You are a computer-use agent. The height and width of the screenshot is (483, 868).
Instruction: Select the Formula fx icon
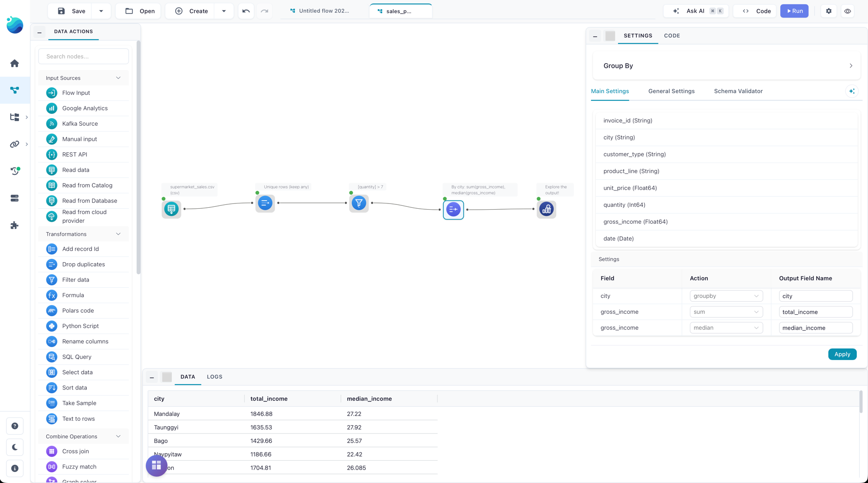coord(52,295)
